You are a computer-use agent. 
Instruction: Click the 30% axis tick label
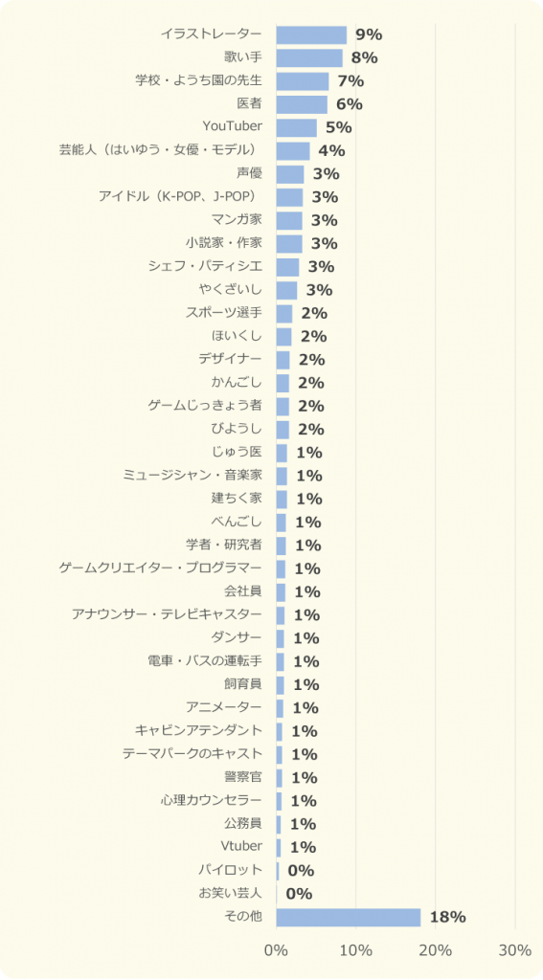[x=515, y=950]
